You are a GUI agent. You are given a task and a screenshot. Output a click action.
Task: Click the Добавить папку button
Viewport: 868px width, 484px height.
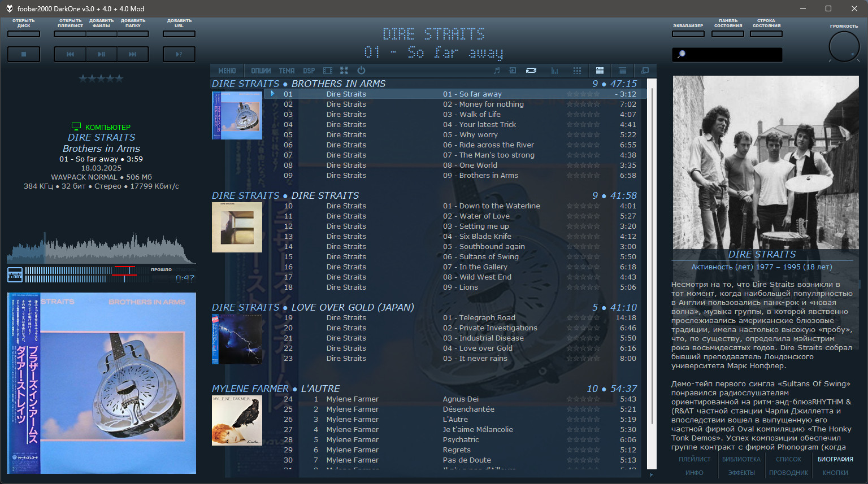(133, 34)
